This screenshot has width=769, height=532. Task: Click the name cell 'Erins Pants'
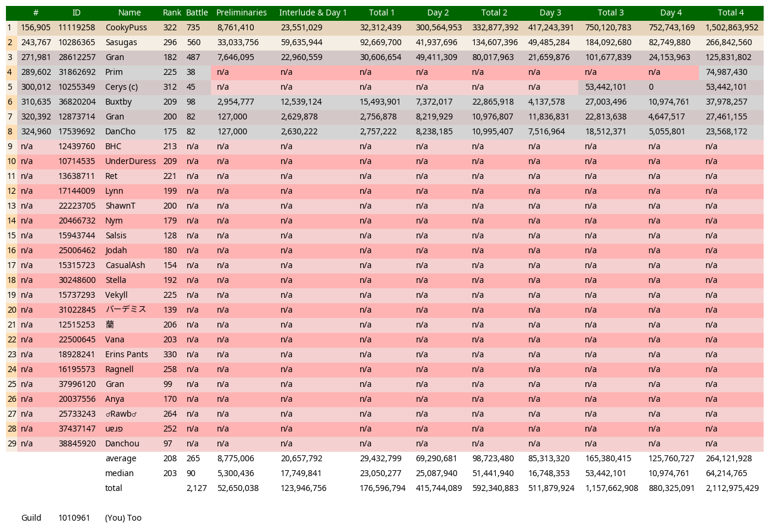point(127,354)
